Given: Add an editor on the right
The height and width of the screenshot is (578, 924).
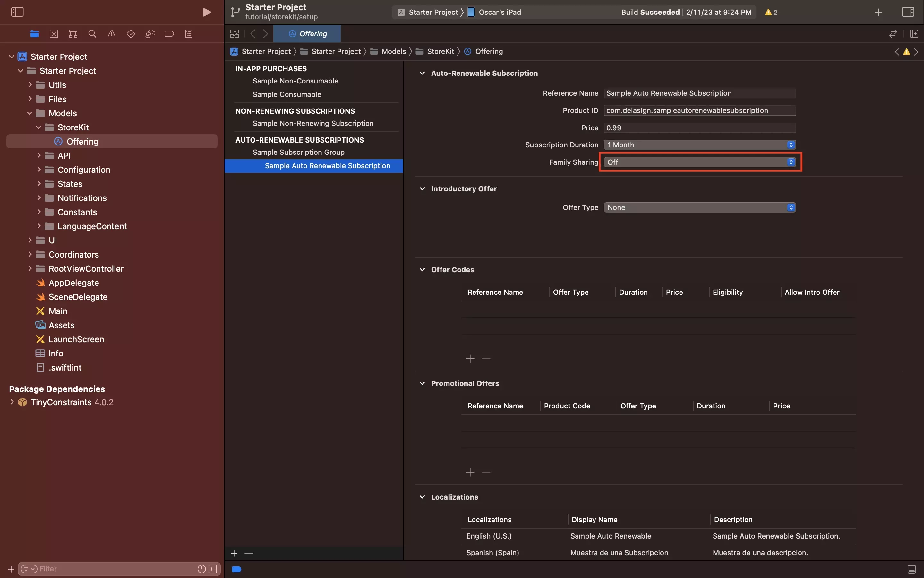Looking at the screenshot, I should click(x=914, y=34).
